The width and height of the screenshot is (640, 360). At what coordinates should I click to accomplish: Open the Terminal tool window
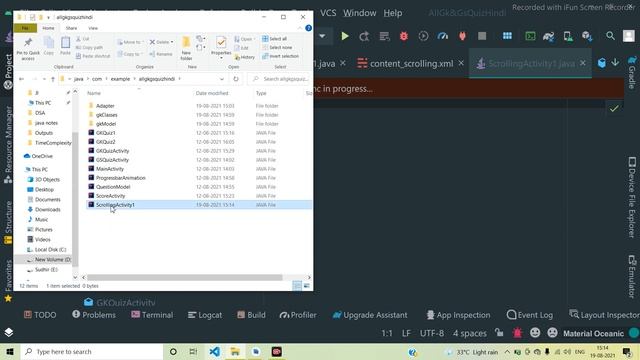(x=152, y=315)
